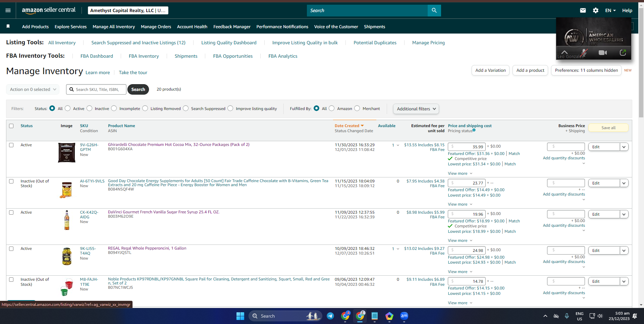
Task: Open the mail messages icon
Action: tap(583, 10)
